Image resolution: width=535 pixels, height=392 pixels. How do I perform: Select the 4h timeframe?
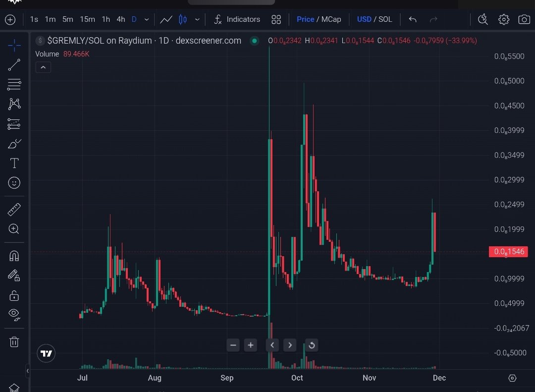[120, 19]
